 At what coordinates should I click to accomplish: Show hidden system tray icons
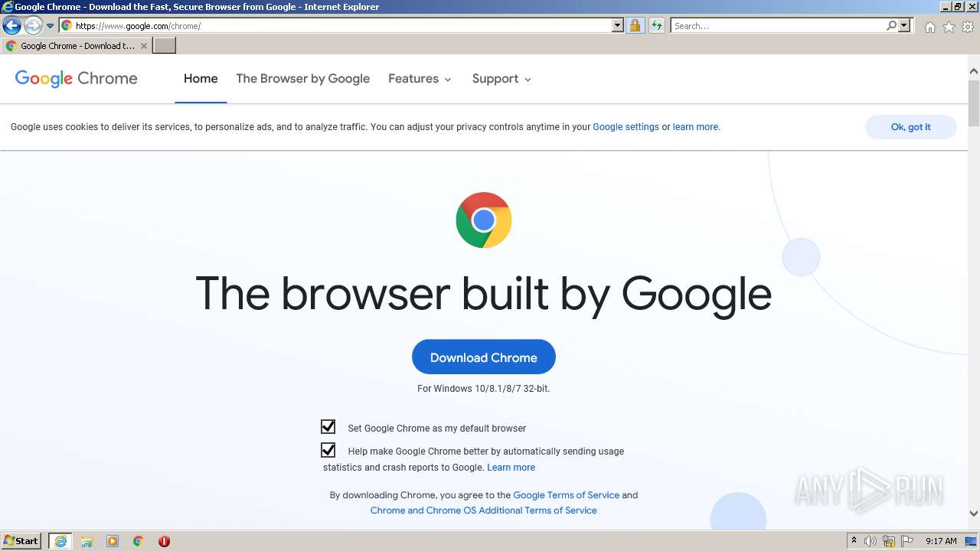(x=854, y=541)
